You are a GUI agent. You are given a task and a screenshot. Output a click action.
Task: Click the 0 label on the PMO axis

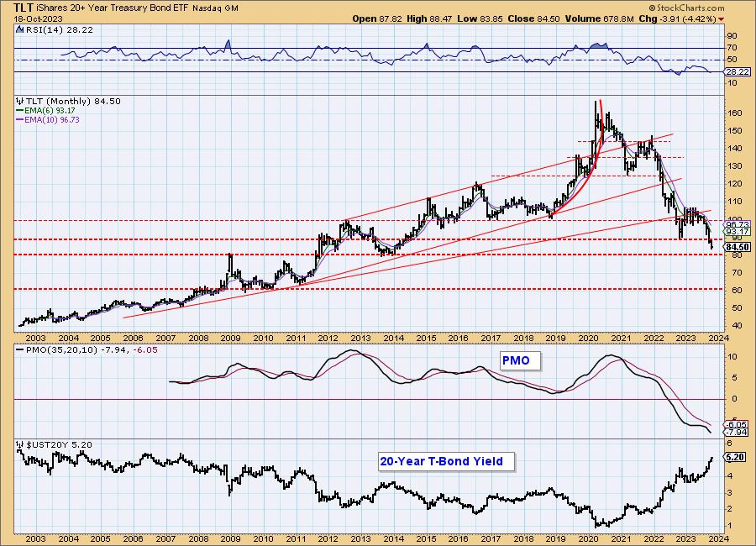click(x=734, y=399)
